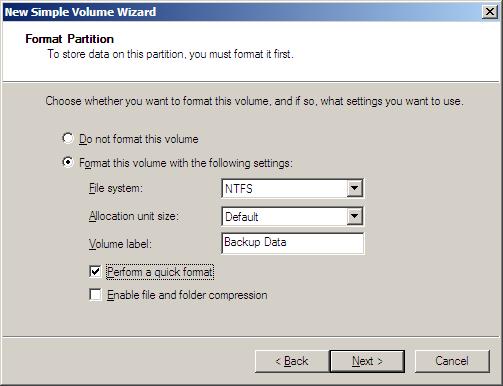Viewport: 503px width, 386px height.
Task: Click the 'File system:' label
Action: click(116, 188)
